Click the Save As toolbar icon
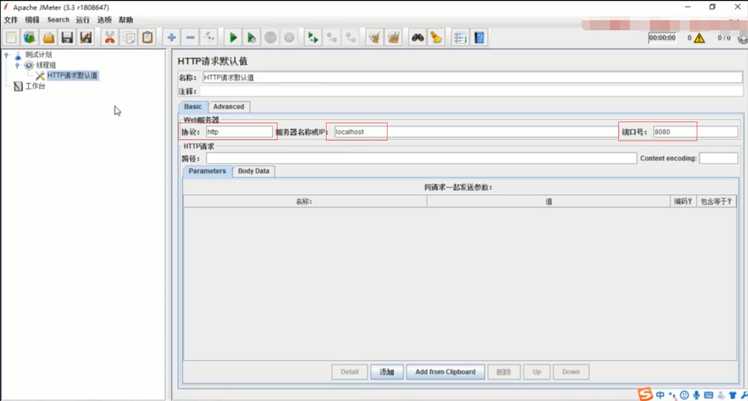748x401 pixels. point(86,37)
